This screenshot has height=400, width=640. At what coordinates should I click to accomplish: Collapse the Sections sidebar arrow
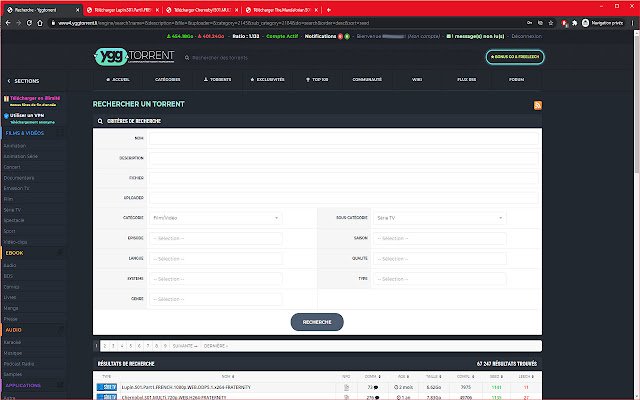(9, 81)
